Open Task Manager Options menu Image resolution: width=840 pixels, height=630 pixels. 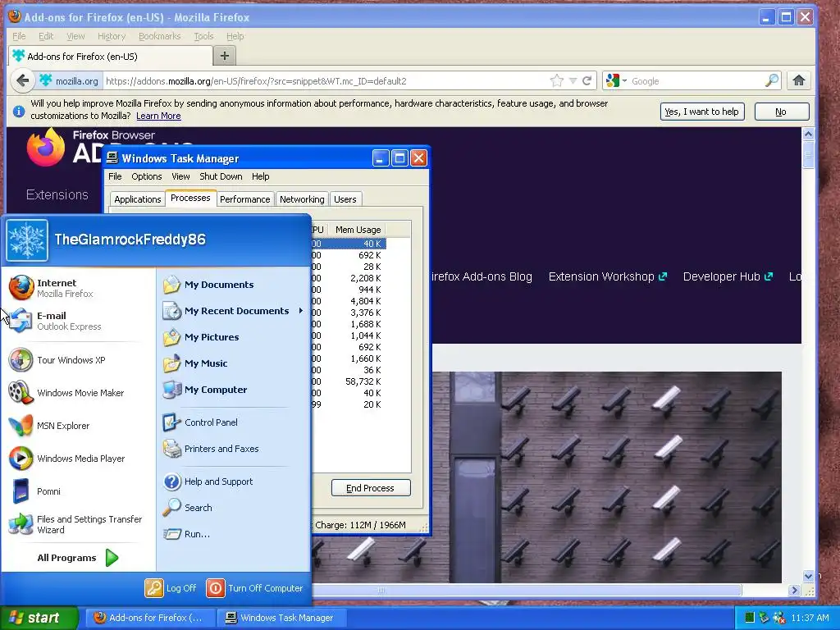pyautogui.click(x=146, y=176)
